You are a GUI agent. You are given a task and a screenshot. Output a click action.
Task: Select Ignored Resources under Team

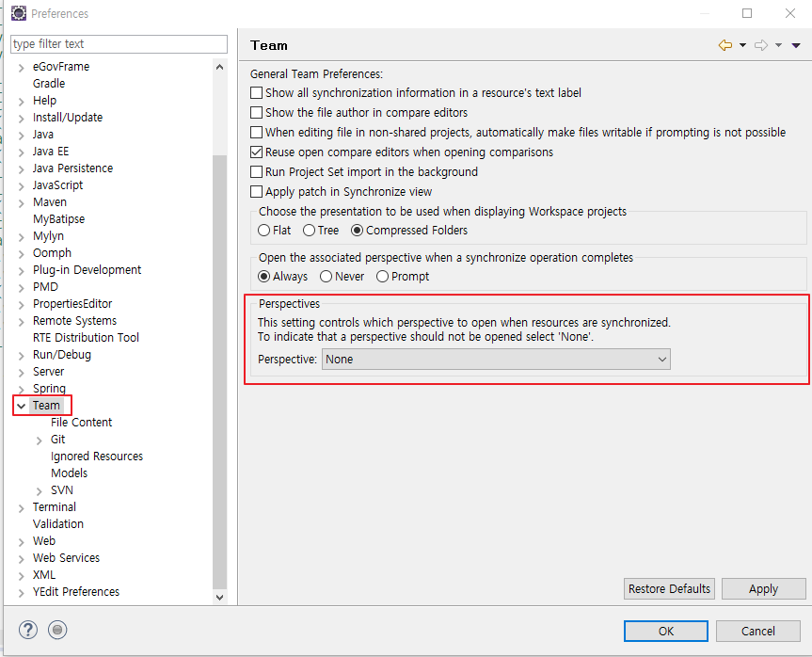click(x=97, y=456)
